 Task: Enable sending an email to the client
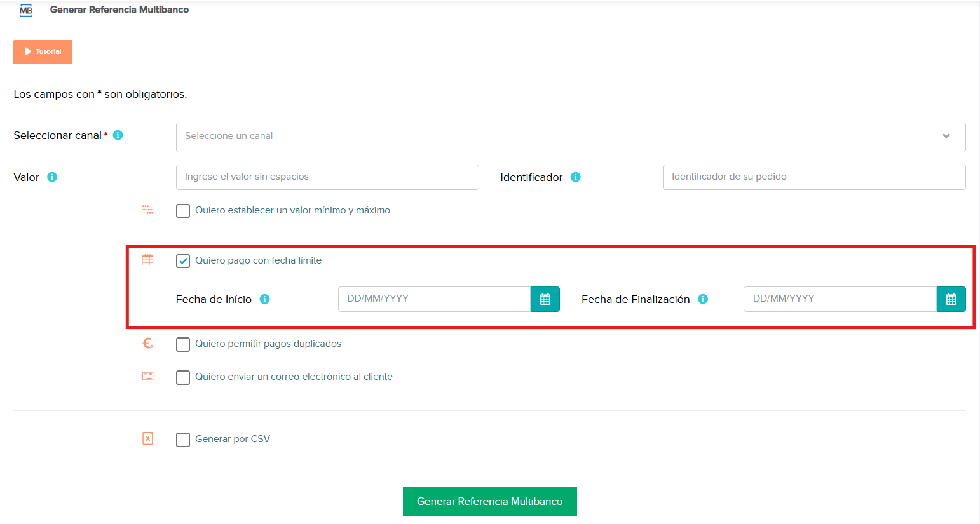(x=183, y=377)
